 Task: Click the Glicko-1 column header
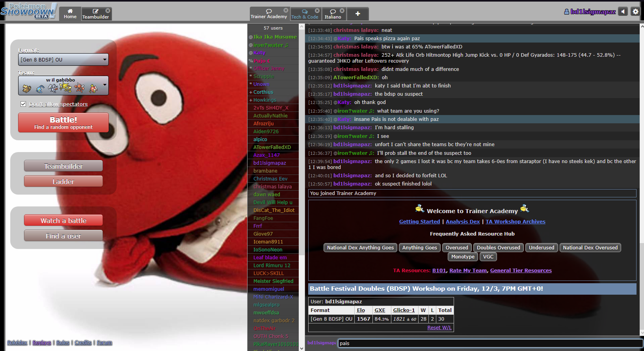click(x=404, y=310)
